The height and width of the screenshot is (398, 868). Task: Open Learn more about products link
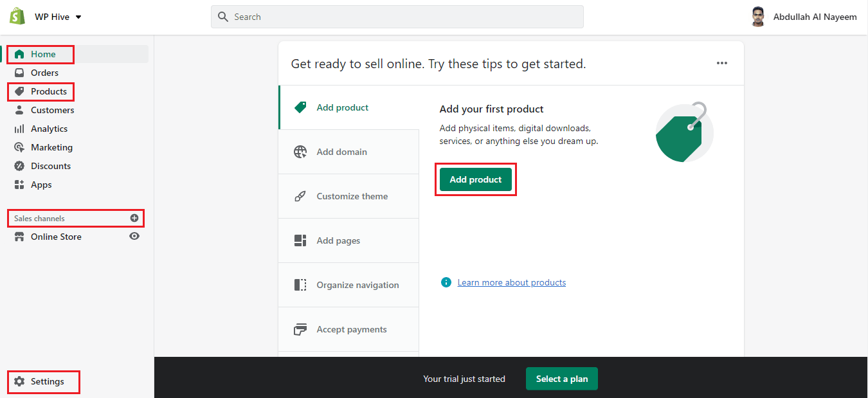pos(511,282)
